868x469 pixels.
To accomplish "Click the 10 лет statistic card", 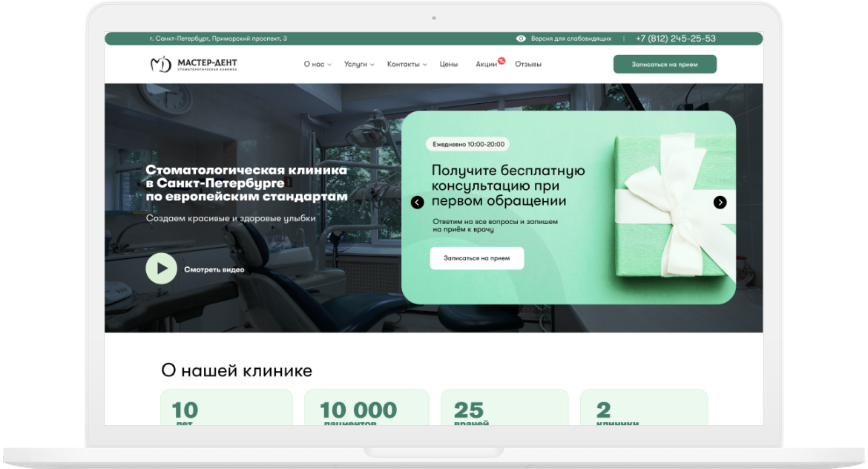I will [226, 407].
